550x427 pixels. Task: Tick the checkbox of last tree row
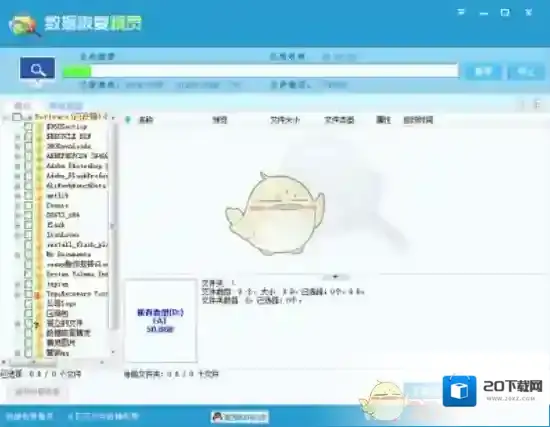click(28, 352)
